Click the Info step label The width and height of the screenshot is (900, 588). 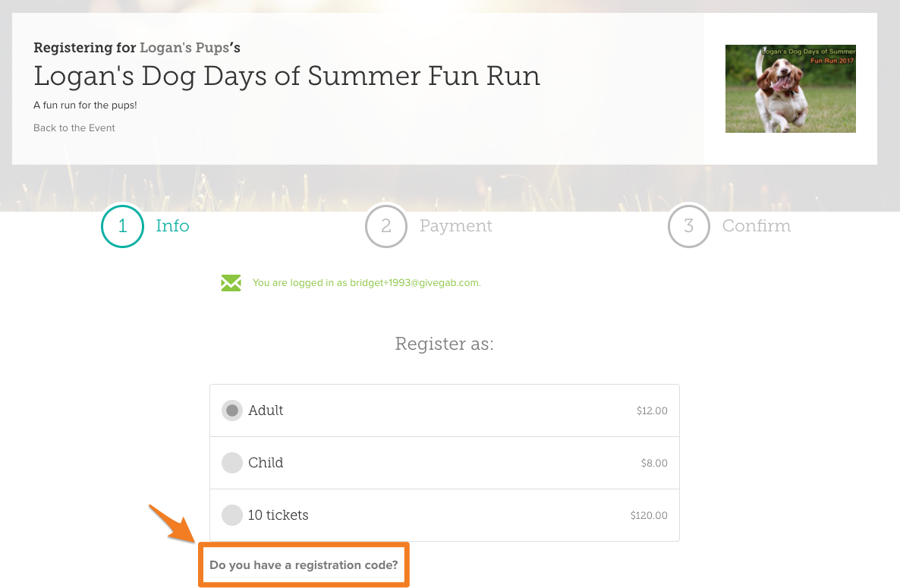[x=172, y=226]
